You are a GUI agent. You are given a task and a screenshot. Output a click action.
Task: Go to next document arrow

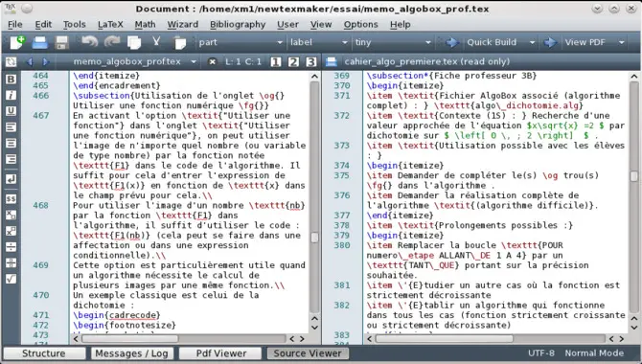pyautogui.click(x=45, y=62)
